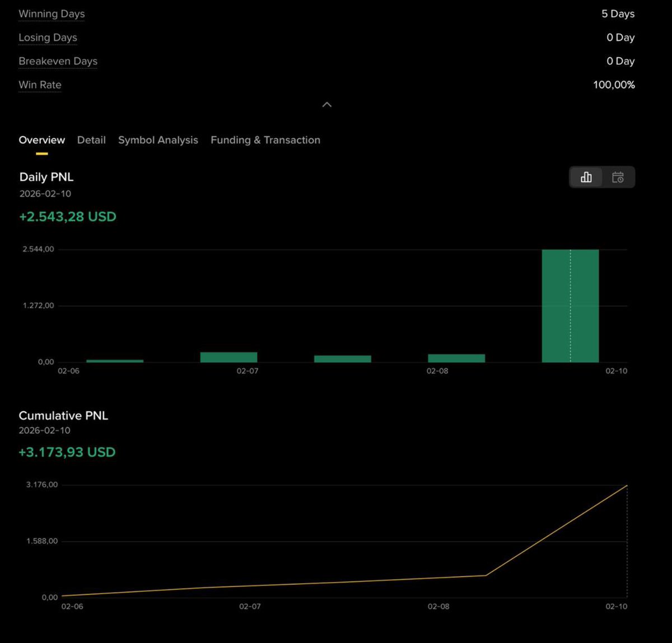Image resolution: width=672 pixels, height=643 pixels.
Task: Click the Win Rate info label
Action: [40, 85]
